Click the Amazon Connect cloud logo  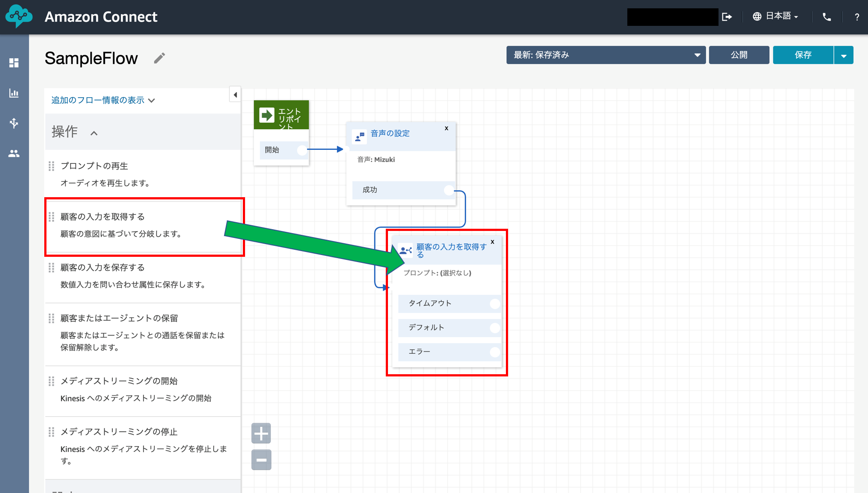(x=19, y=16)
